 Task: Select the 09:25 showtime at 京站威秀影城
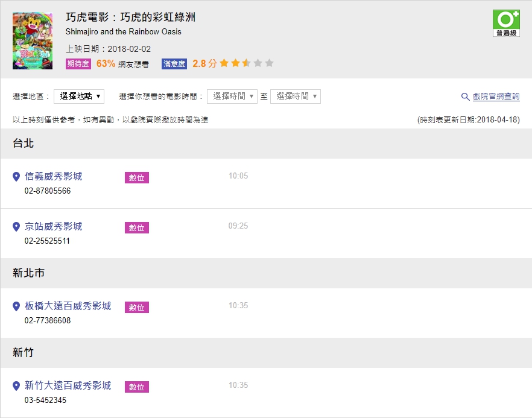(238, 226)
